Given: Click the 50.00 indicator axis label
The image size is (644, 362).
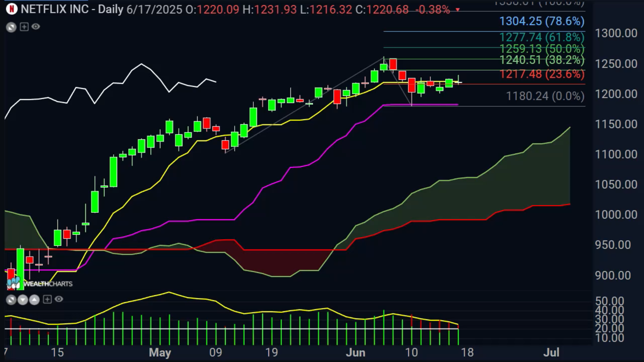Looking at the screenshot, I should click(x=609, y=301).
